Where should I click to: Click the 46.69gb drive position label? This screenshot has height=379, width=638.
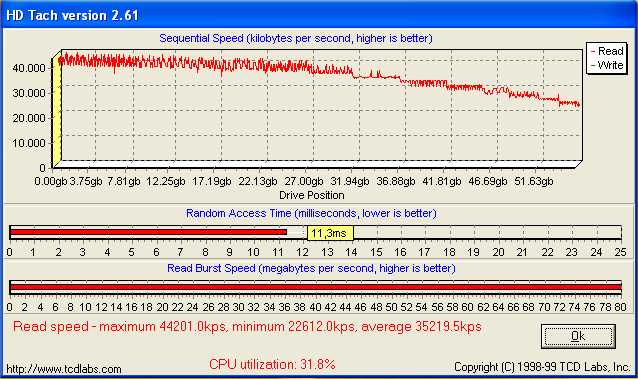point(488,181)
